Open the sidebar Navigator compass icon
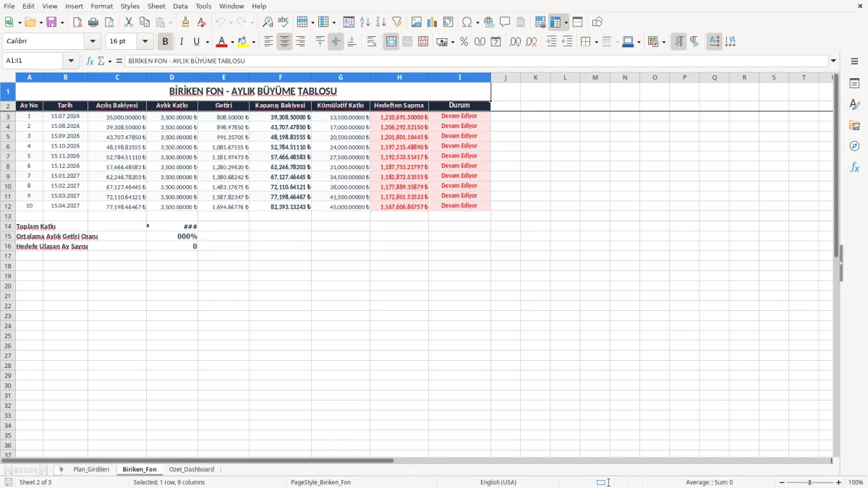Image resolution: width=868 pixels, height=488 pixels. tap(854, 147)
